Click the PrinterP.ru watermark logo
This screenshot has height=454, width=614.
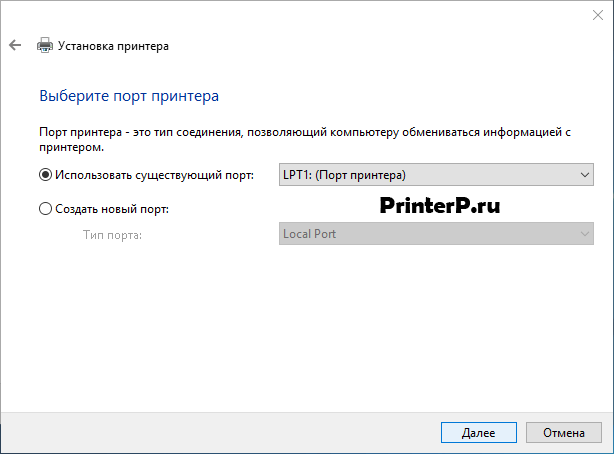440,205
